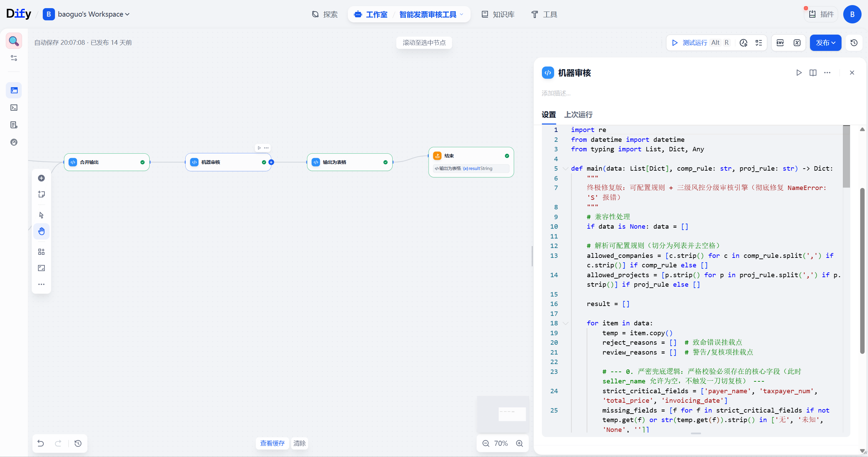Switch to pointer mode
This screenshot has width=868, height=457.
click(41, 215)
